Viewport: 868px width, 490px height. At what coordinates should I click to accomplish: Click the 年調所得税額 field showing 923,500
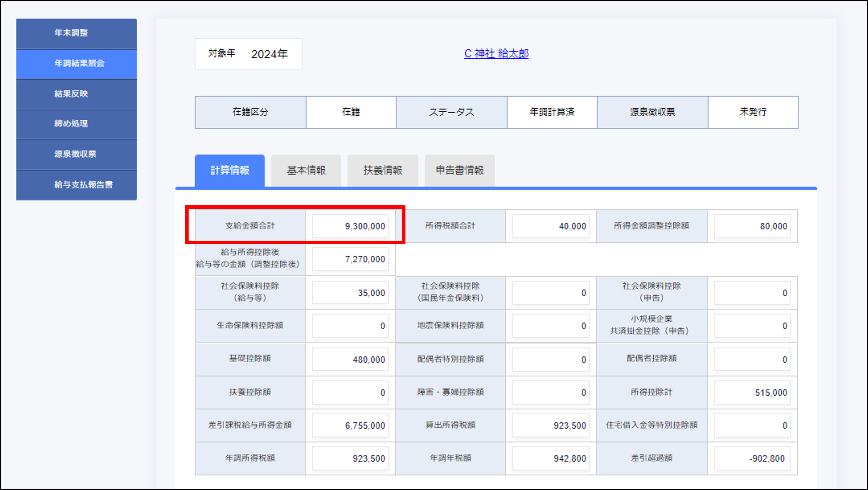coord(350,459)
